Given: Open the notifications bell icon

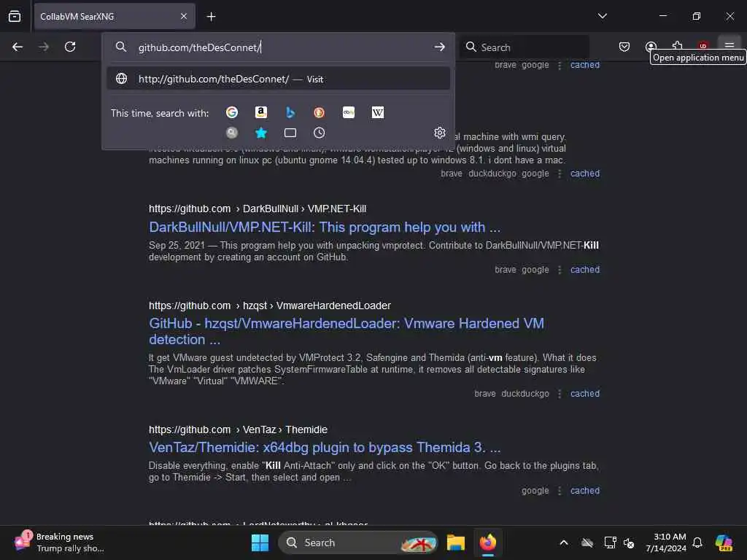Looking at the screenshot, I should pos(697,542).
